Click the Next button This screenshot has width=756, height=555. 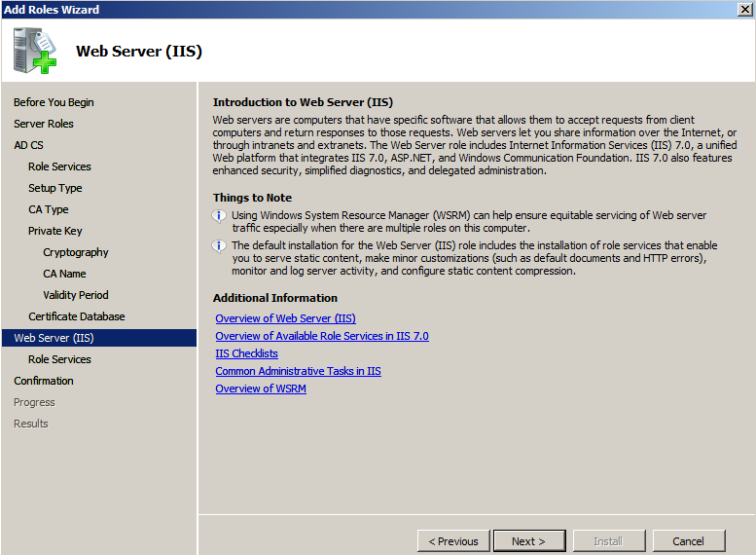click(x=528, y=541)
